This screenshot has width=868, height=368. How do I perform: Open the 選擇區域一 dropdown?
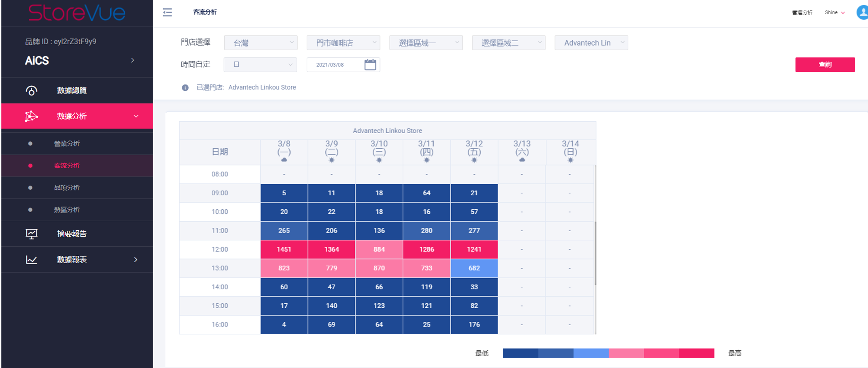click(x=426, y=43)
